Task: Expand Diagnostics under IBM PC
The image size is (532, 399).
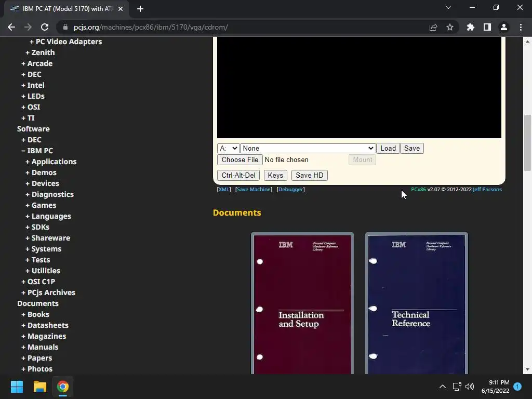Action: pos(49,194)
